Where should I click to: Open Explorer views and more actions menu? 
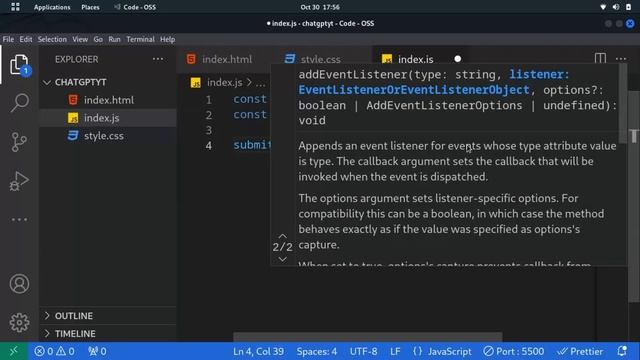(x=158, y=59)
